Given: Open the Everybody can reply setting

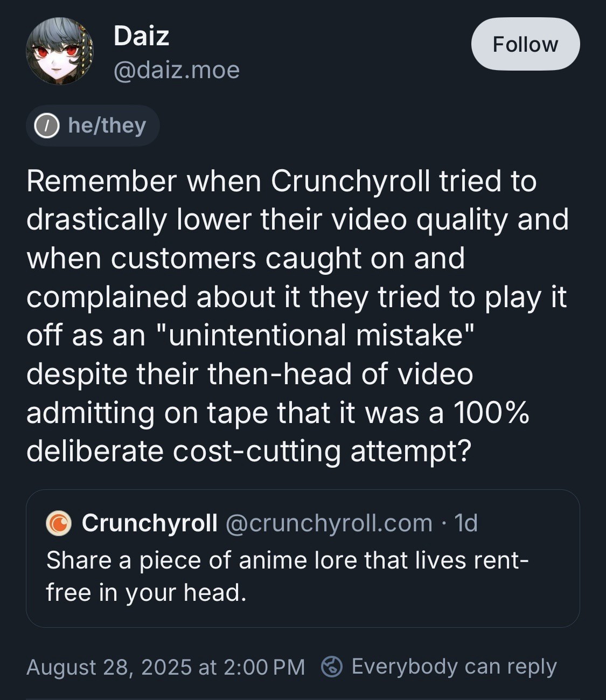Looking at the screenshot, I should 454,667.
